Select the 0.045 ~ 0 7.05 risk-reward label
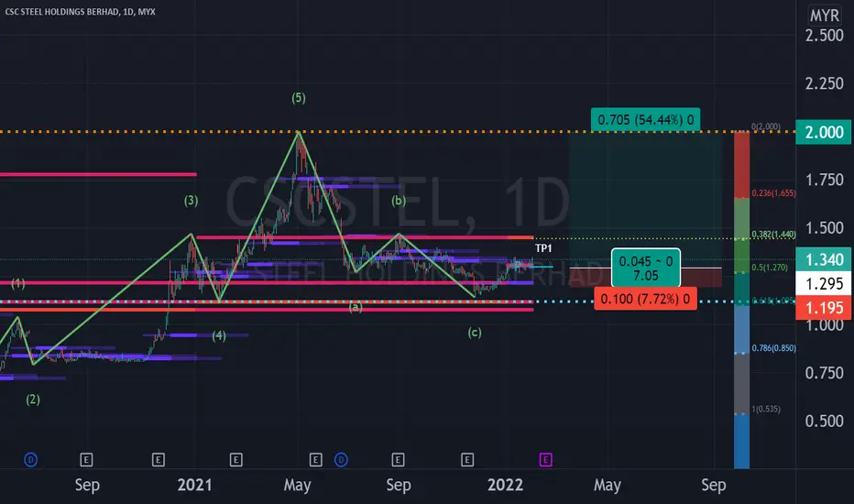This screenshot has height=504, width=854. (646, 268)
